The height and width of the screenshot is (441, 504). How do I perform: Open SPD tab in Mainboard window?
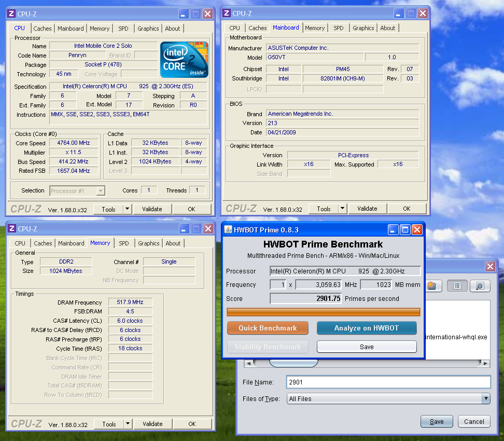(x=338, y=28)
